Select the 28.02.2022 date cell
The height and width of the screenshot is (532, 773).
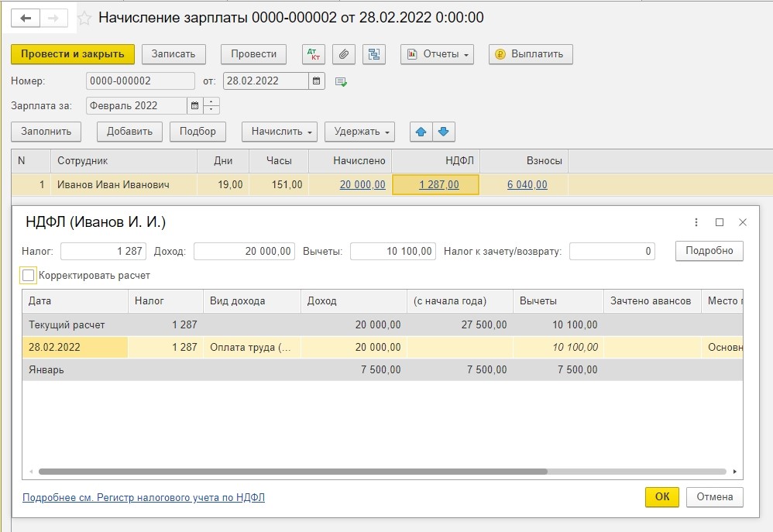(75, 347)
